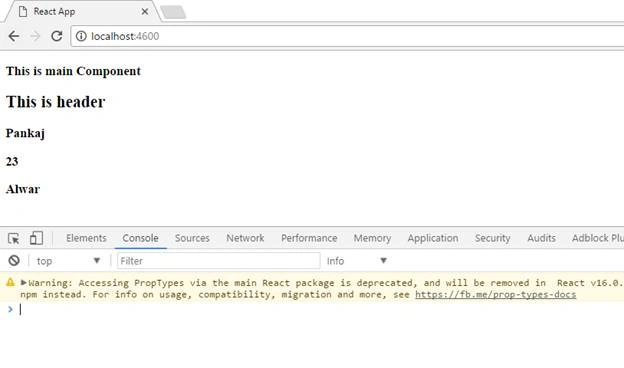
Task: Click the console Filter input field
Action: tap(218, 261)
